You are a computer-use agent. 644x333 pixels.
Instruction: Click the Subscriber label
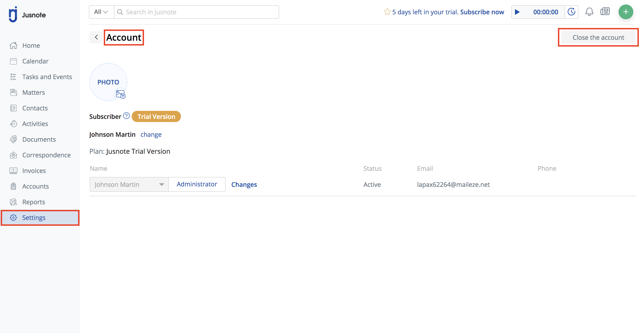[x=105, y=117]
